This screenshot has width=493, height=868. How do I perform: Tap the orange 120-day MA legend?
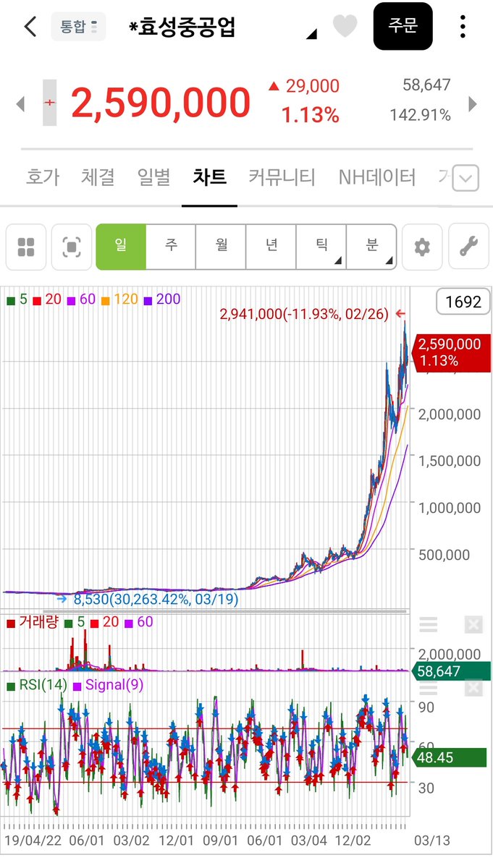click(120, 299)
